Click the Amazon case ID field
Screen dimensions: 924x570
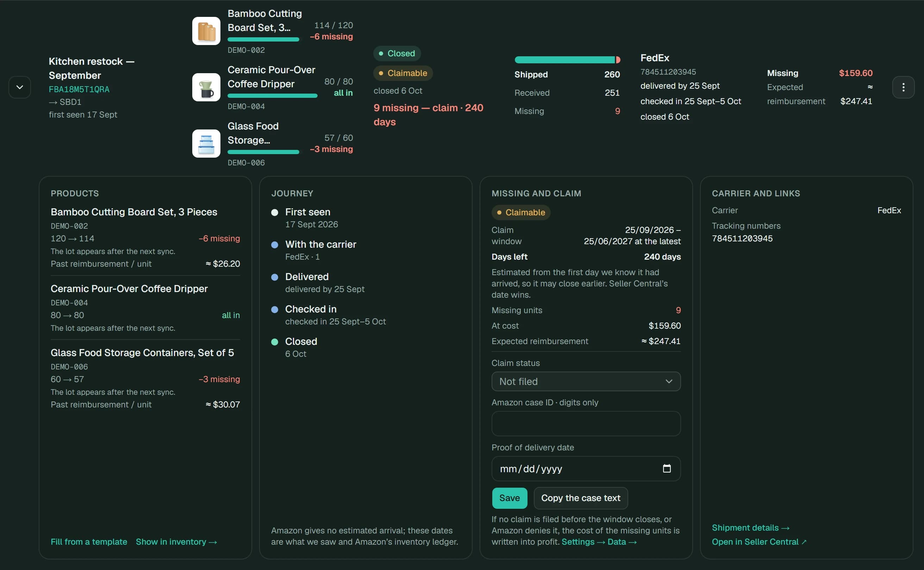586,424
